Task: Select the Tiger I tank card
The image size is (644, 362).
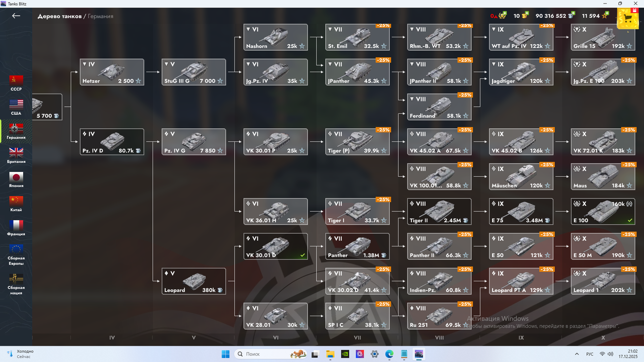Action: click(358, 211)
